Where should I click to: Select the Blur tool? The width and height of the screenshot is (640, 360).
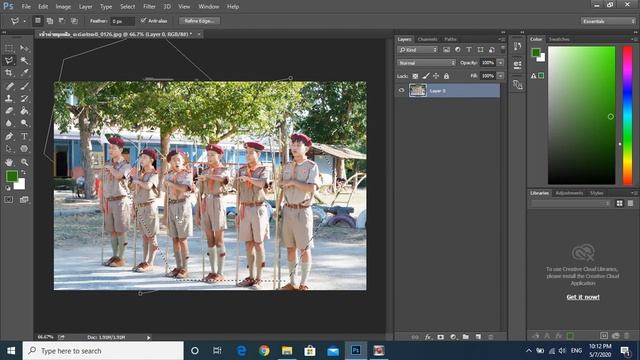9,123
